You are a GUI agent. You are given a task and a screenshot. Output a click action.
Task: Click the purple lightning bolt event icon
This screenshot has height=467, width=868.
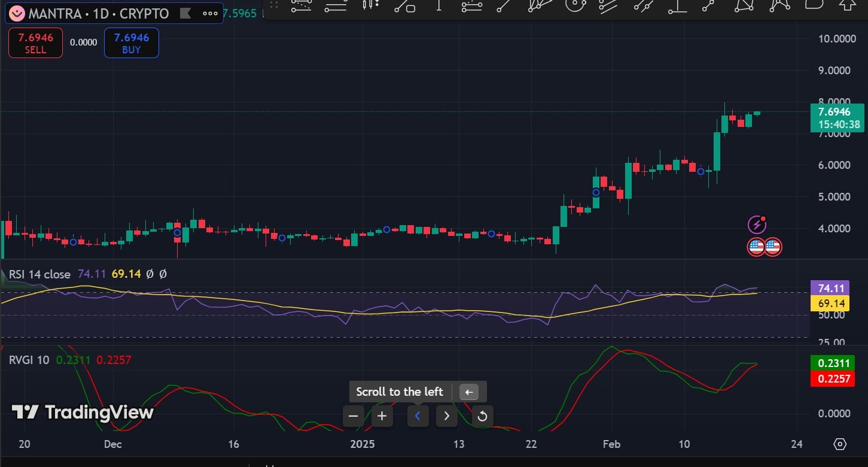coord(757,225)
